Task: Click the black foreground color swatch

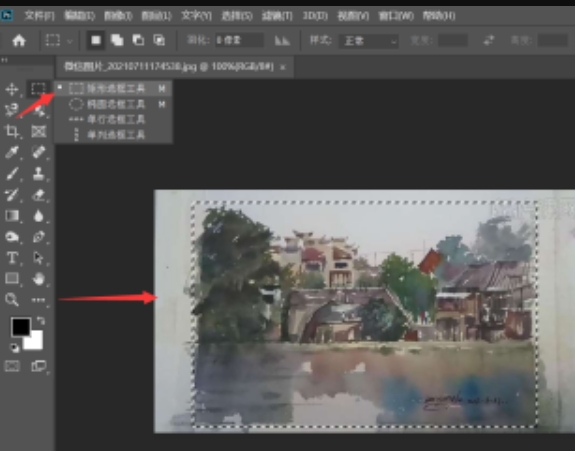Action: point(21,327)
